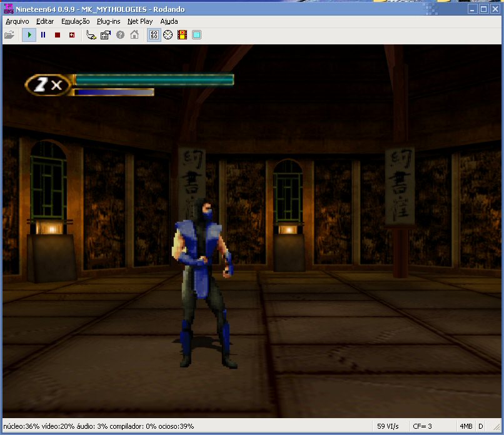This screenshot has width=504, height=435.
Task: Toggle the 60/50 counter factor icon
Action: coord(154,35)
